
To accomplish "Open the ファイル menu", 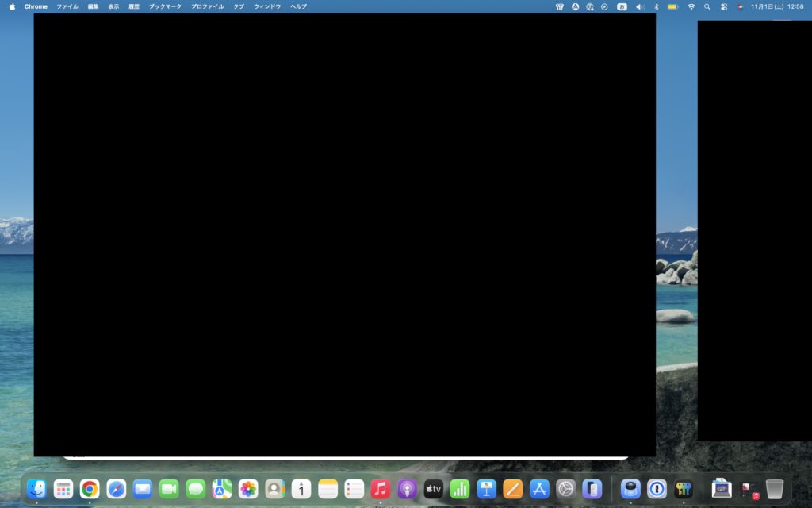I will tap(67, 6).
